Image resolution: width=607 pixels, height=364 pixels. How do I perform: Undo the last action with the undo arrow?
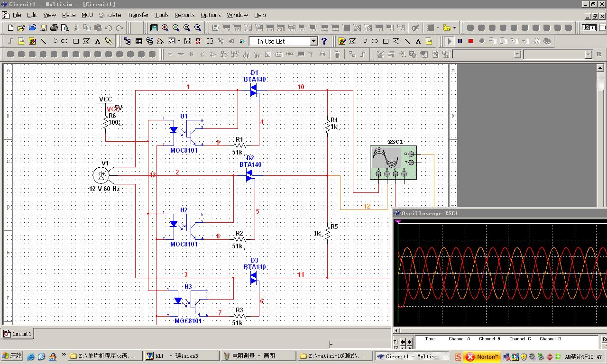click(109, 27)
